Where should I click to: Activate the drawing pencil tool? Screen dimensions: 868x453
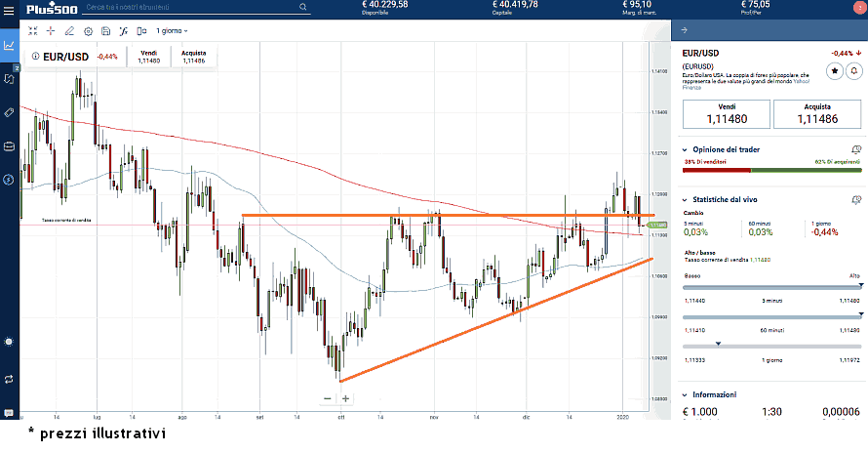tap(69, 31)
